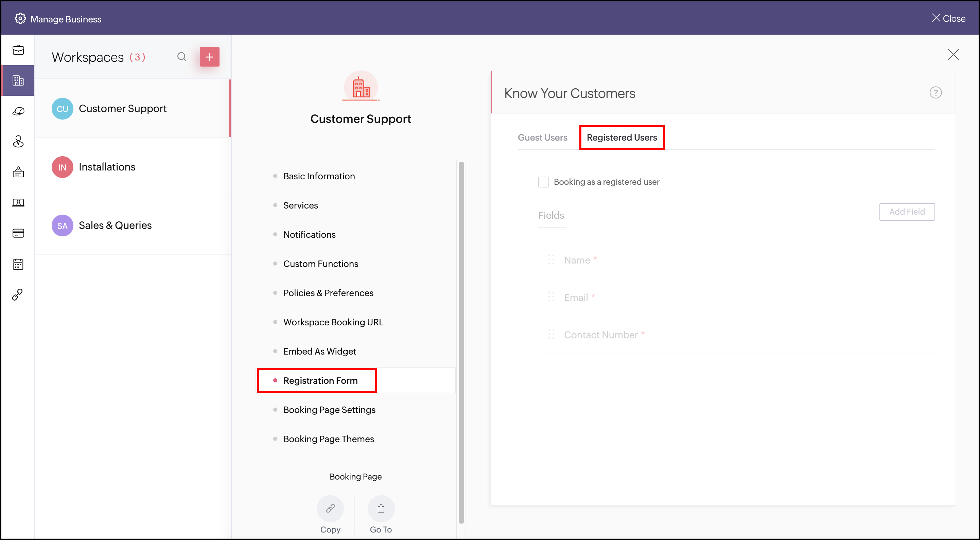Open Installations workspace
Viewport: 980px width, 540px height.
106,167
